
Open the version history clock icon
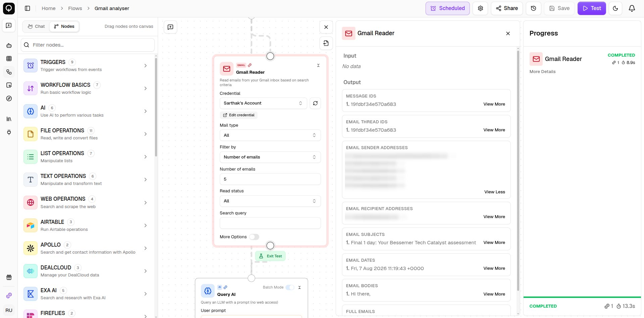(534, 8)
